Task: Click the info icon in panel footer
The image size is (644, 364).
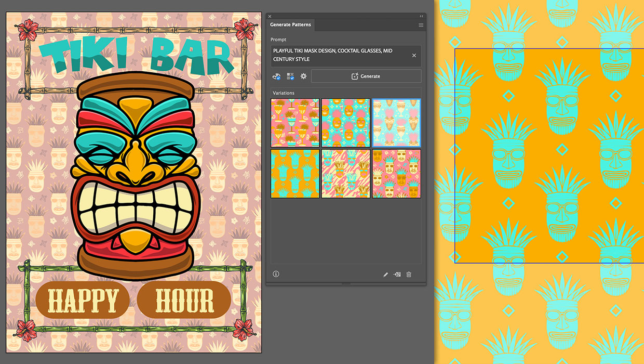Action: 276,274
